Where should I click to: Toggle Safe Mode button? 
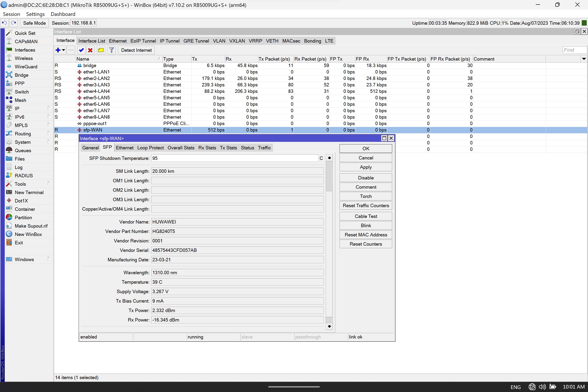click(x=34, y=23)
